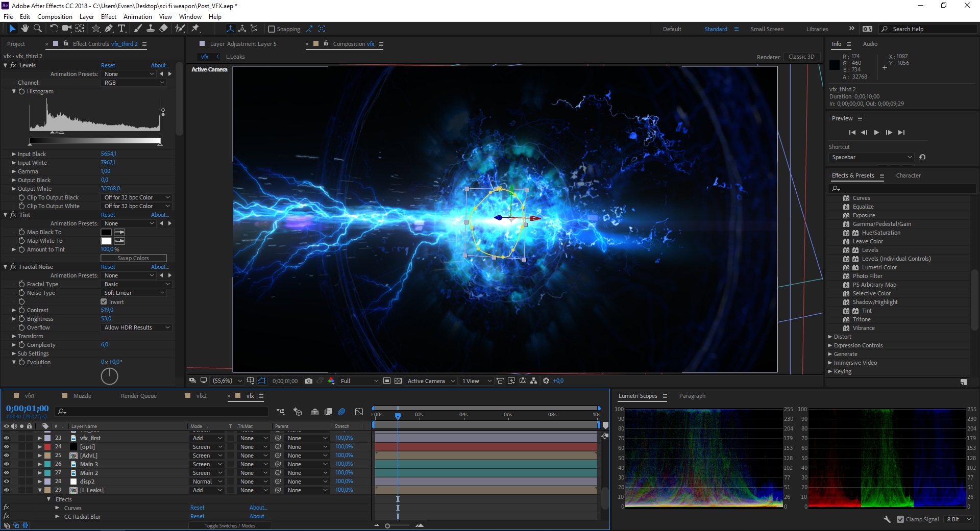Click Reset for the Levels effect
The height and width of the screenshot is (531, 980).
click(108, 65)
